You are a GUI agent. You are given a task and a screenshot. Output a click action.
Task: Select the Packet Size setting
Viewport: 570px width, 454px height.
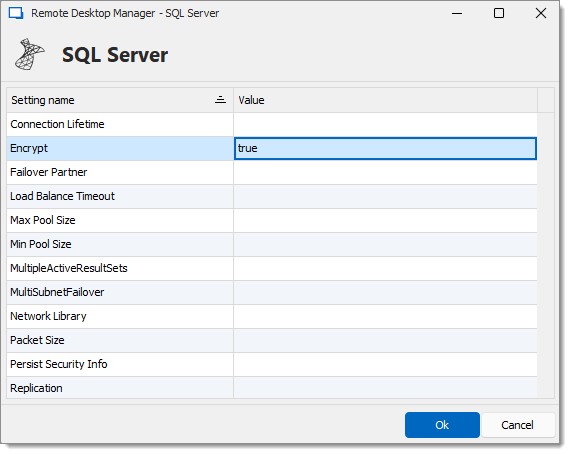120,340
